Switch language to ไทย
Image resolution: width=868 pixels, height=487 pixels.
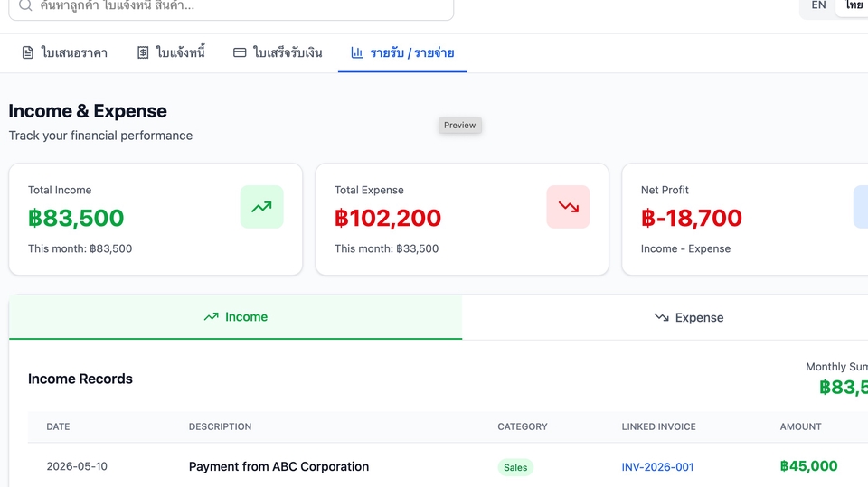[x=853, y=5]
